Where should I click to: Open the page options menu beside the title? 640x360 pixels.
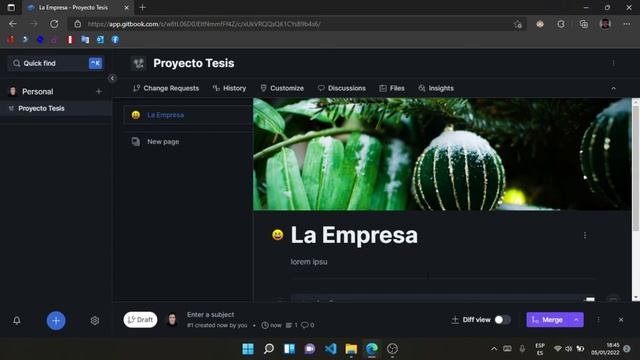(x=585, y=236)
